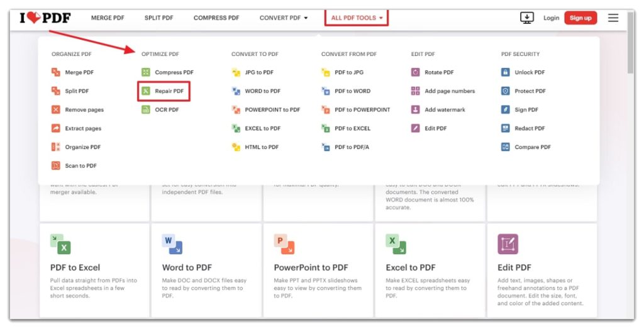Click the Redact PDF icon
This screenshot has width=644, height=329.
[506, 128]
